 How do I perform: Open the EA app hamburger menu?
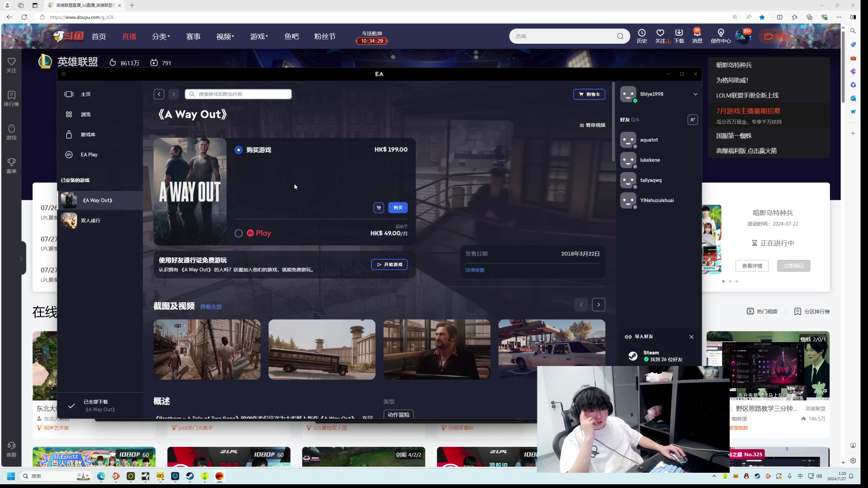(63, 74)
